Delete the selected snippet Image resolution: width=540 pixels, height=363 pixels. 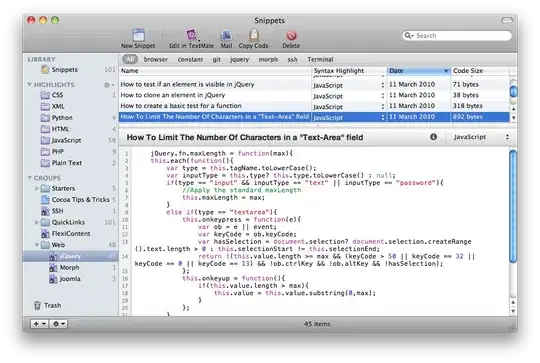point(291,35)
